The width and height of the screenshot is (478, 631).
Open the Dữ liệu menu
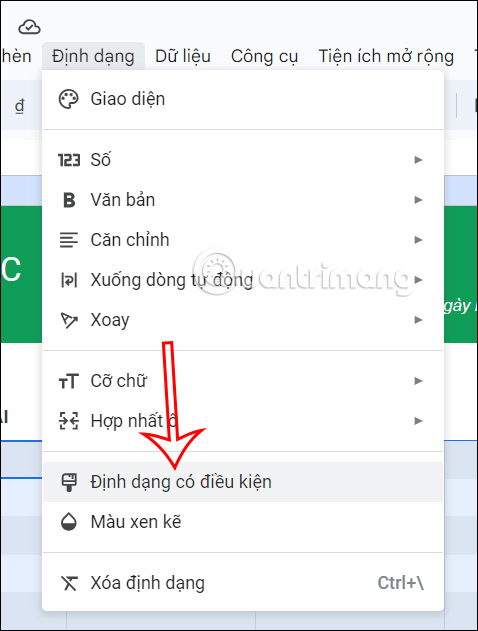183,56
